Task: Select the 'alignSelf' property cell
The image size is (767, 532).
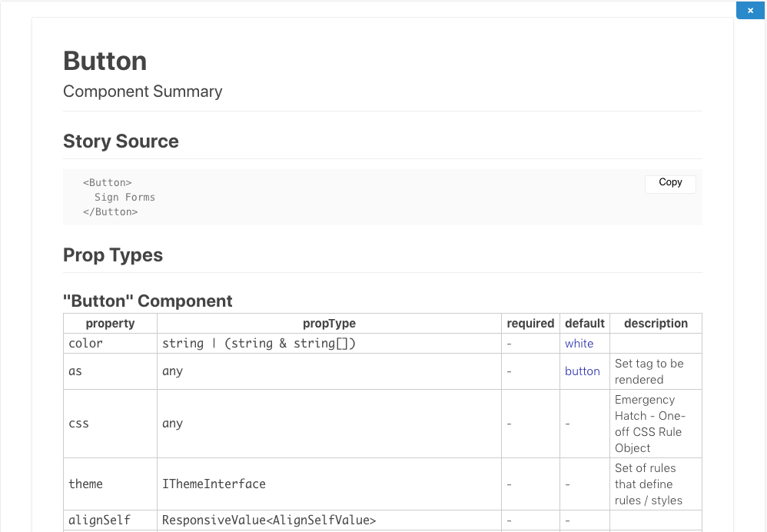Action: coord(99,520)
